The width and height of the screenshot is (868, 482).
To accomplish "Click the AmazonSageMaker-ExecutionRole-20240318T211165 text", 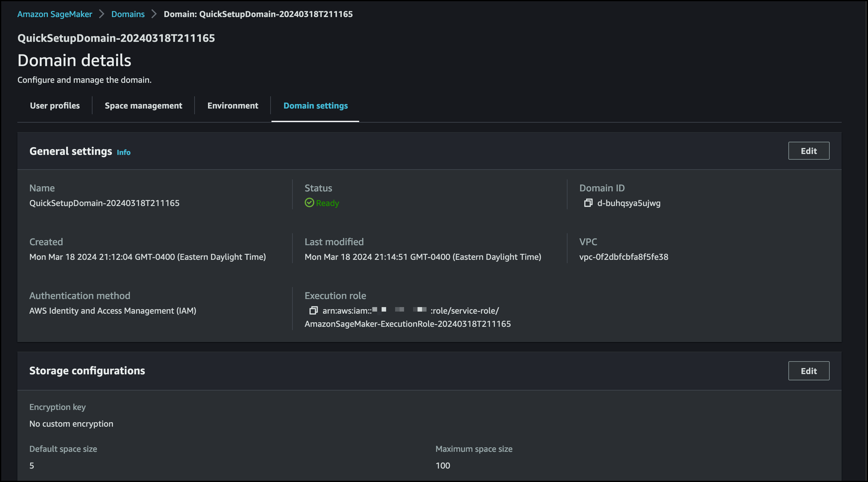I will [x=408, y=324].
